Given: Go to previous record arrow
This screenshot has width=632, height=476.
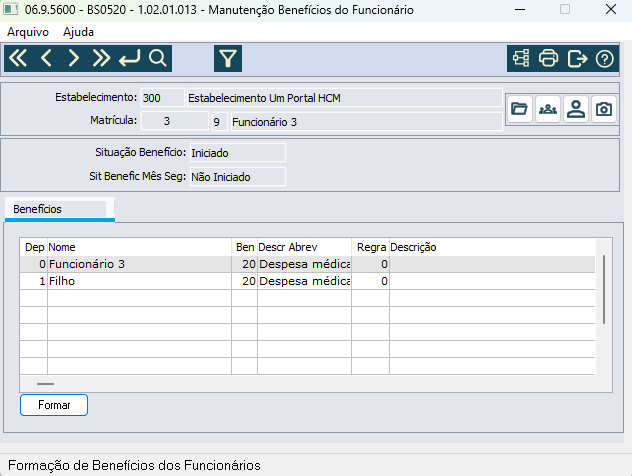Looking at the screenshot, I should point(46,58).
